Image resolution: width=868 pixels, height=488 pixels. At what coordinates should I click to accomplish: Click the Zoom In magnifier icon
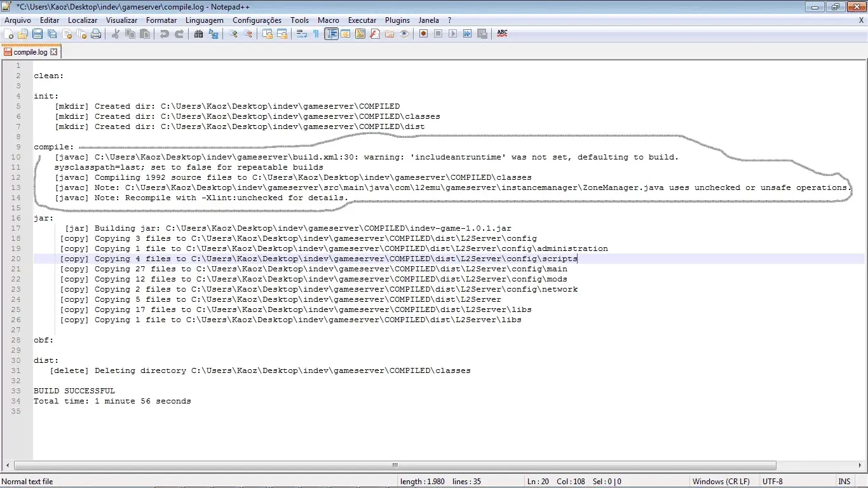coord(233,34)
